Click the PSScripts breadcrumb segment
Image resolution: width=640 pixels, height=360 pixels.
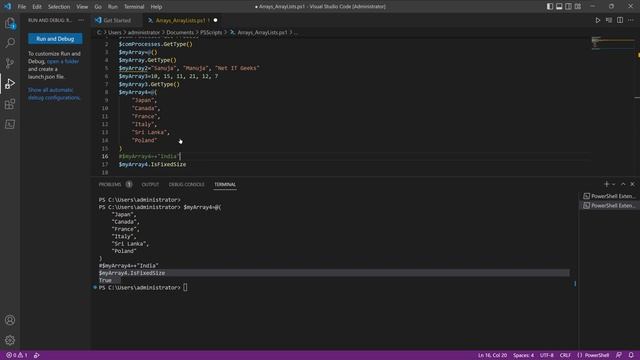pyautogui.click(x=211, y=32)
